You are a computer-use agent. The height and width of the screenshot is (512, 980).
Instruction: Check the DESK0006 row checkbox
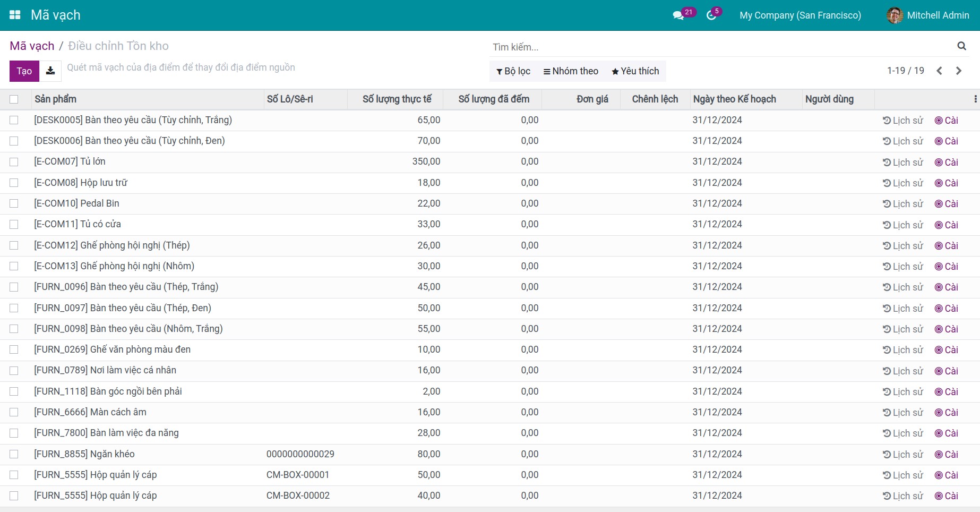pos(14,141)
